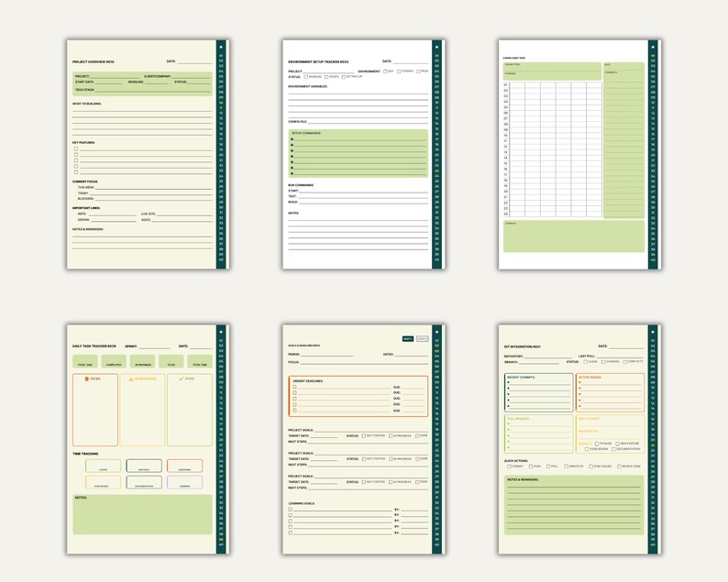This screenshot has height=582, width=728.
Task: Click "LEARNING GOALS" heading
Action: (302, 503)
